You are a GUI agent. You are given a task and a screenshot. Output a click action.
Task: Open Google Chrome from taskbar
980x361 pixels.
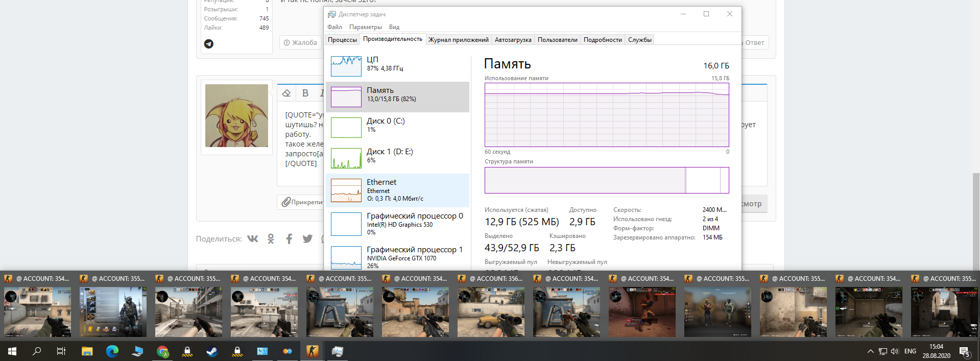(162, 351)
